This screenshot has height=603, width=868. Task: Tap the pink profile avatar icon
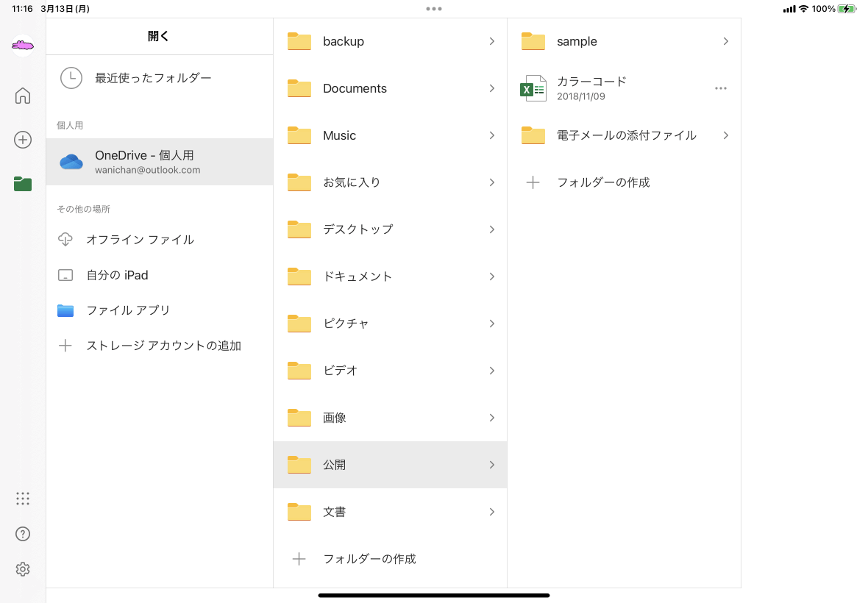(x=23, y=46)
